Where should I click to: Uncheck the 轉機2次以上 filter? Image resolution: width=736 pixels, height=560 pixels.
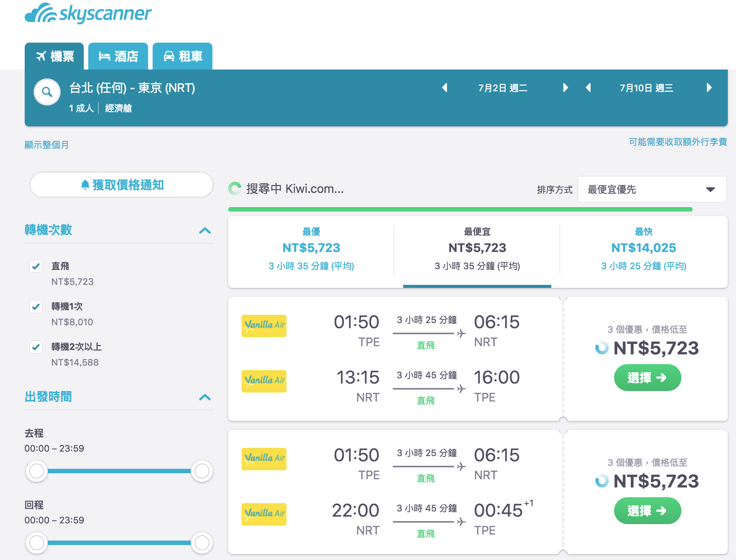[x=36, y=347]
